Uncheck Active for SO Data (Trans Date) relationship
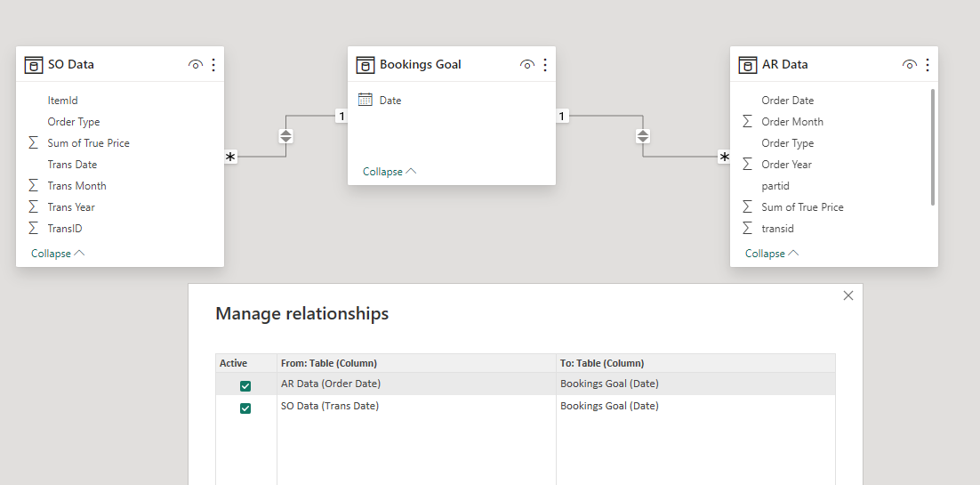This screenshot has height=485, width=980. pos(245,408)
